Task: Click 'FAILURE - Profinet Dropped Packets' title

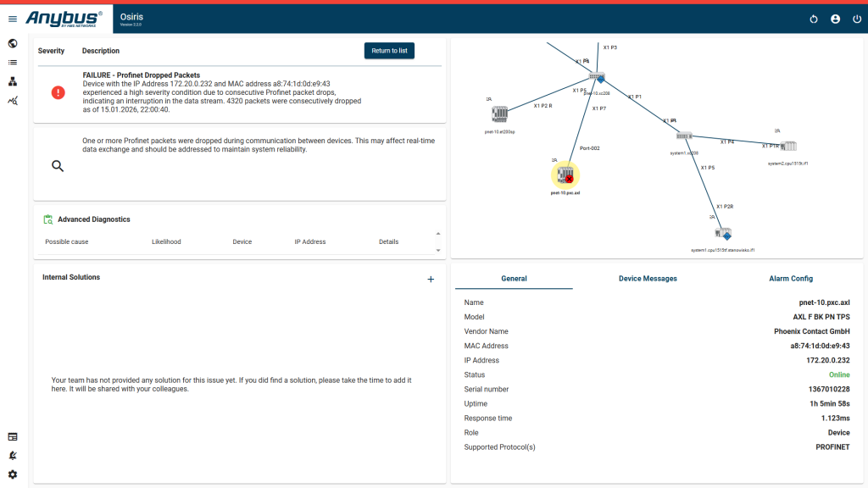Action: click(x=142, y=75)
